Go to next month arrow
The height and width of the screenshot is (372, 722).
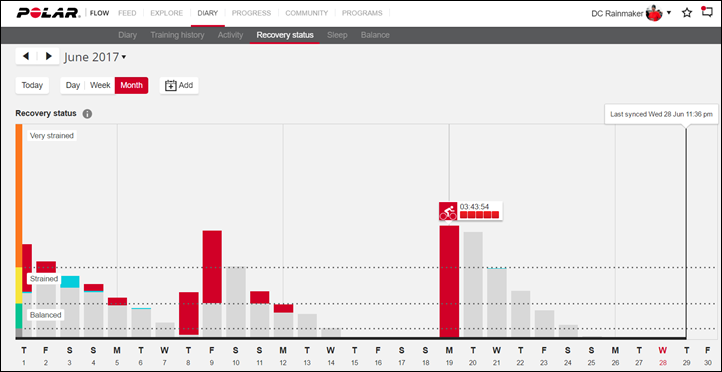tap(48, 56)
